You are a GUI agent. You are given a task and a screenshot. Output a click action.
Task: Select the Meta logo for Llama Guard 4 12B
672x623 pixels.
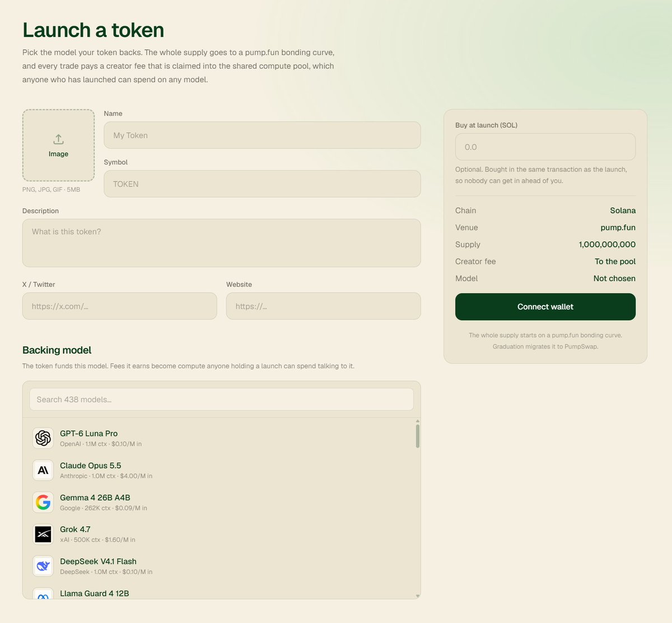(x=43, y=593)
